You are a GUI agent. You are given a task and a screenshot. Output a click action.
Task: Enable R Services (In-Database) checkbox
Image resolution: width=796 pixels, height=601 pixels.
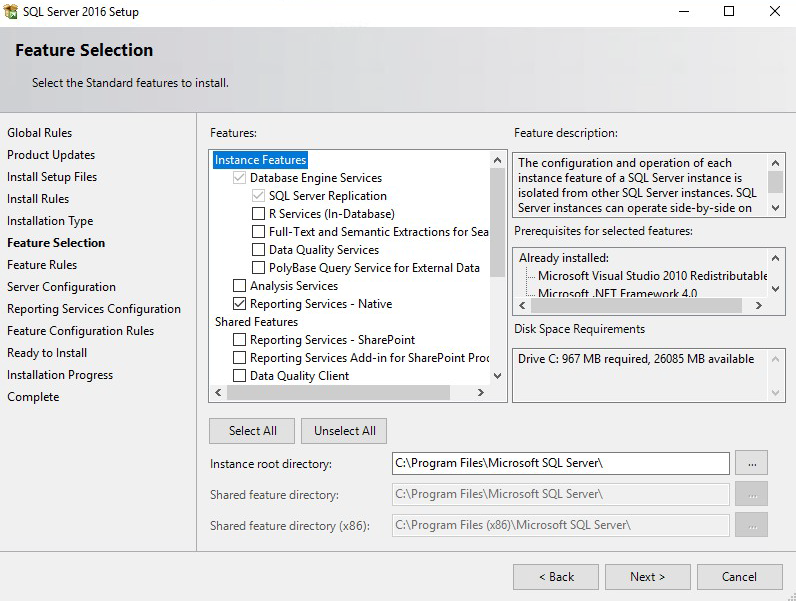[259, 214]
